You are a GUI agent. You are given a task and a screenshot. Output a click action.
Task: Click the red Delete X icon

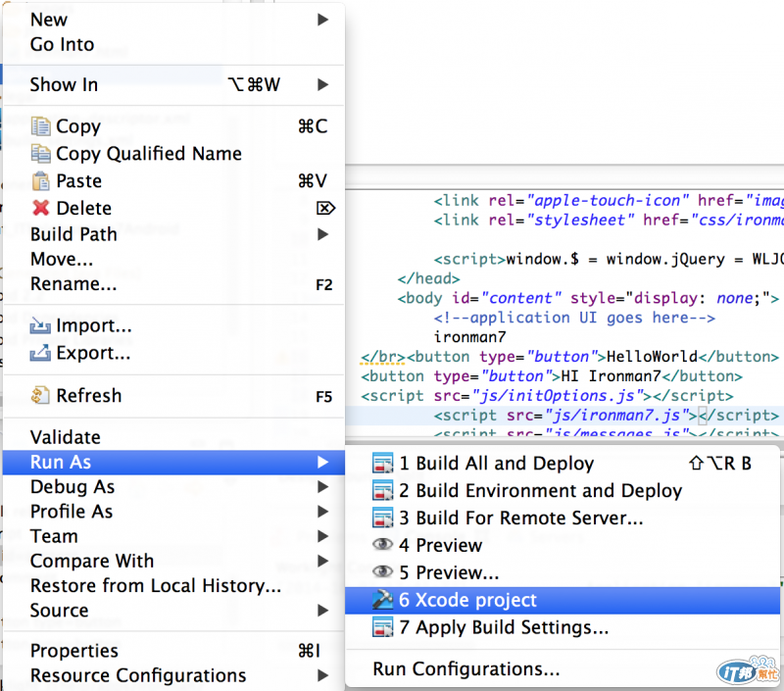click(40, 208)
